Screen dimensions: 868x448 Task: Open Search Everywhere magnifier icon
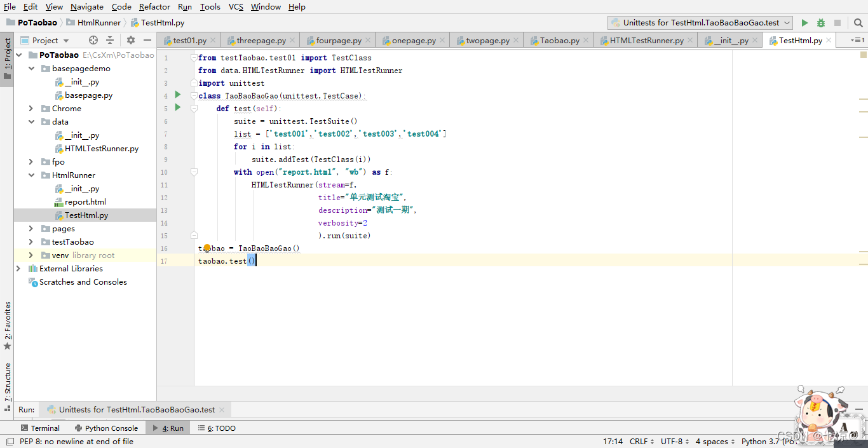pos(858,23)
